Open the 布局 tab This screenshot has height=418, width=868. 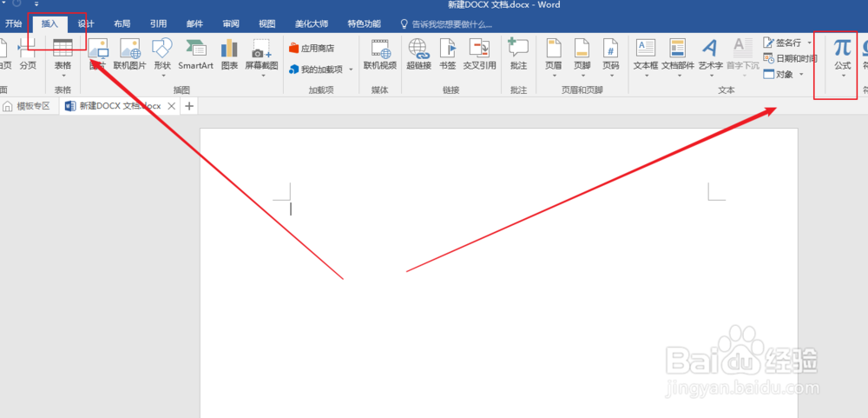122,23
